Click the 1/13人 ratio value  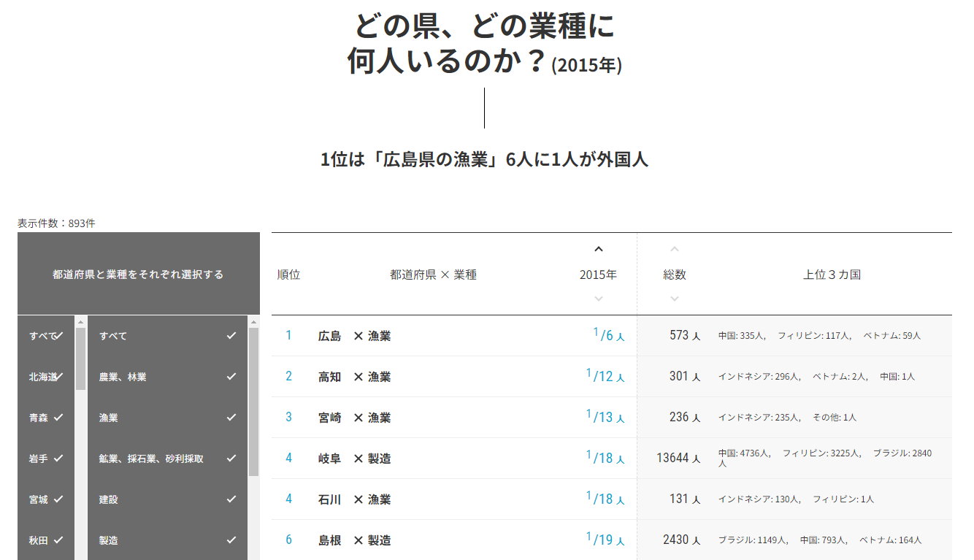605,416
